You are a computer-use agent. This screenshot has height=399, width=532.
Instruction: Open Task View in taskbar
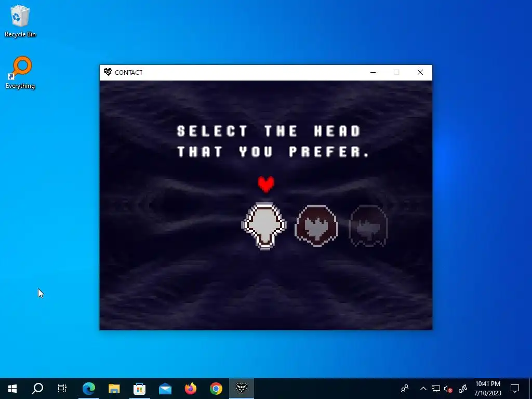(62, 389)
